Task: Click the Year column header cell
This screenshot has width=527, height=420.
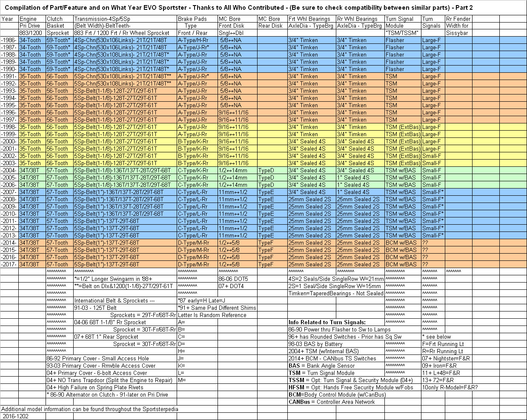Action: coord(8,19)
